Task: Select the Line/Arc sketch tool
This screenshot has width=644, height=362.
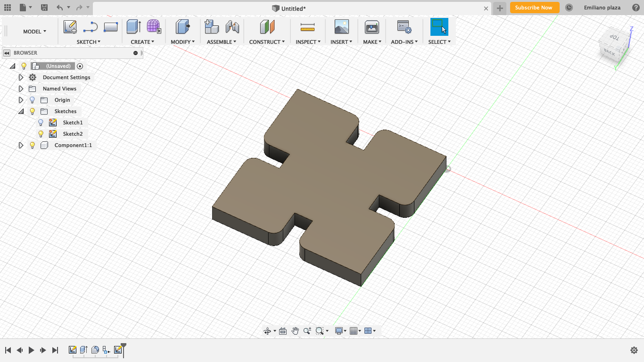Action: (x=90, y=27)
